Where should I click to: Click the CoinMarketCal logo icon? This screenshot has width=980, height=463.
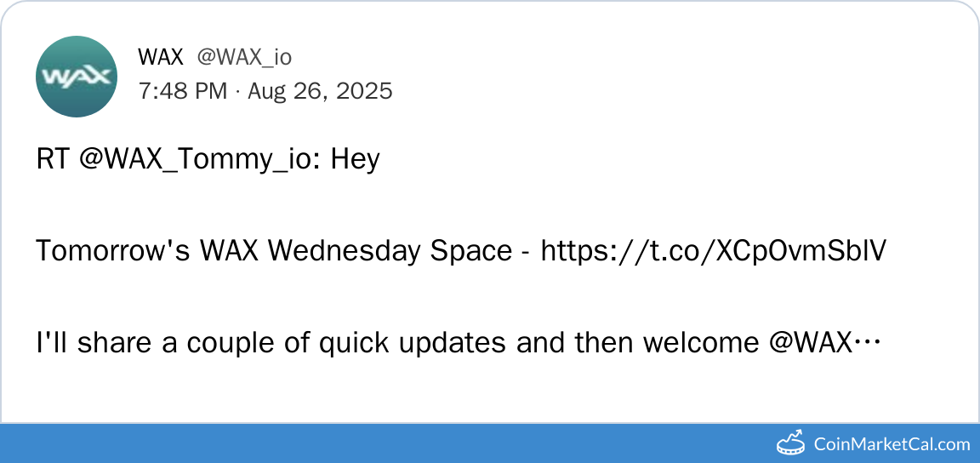[x=791, y=443]
